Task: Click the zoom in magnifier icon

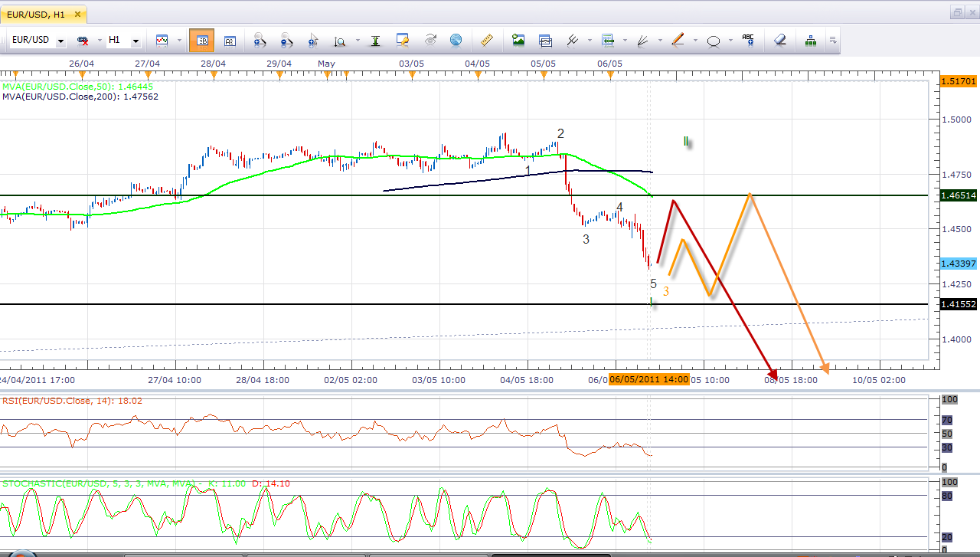Action: (260, 41)
